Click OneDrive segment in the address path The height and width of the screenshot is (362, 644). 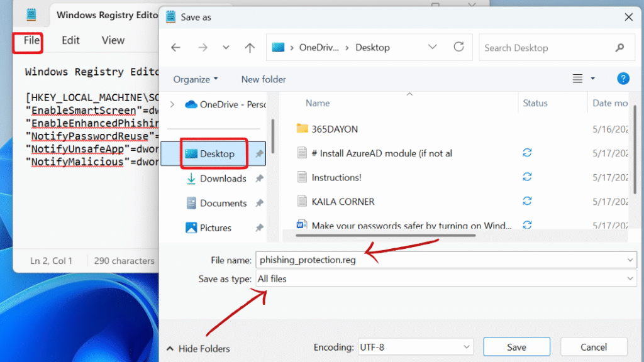(x=319, y=48)
